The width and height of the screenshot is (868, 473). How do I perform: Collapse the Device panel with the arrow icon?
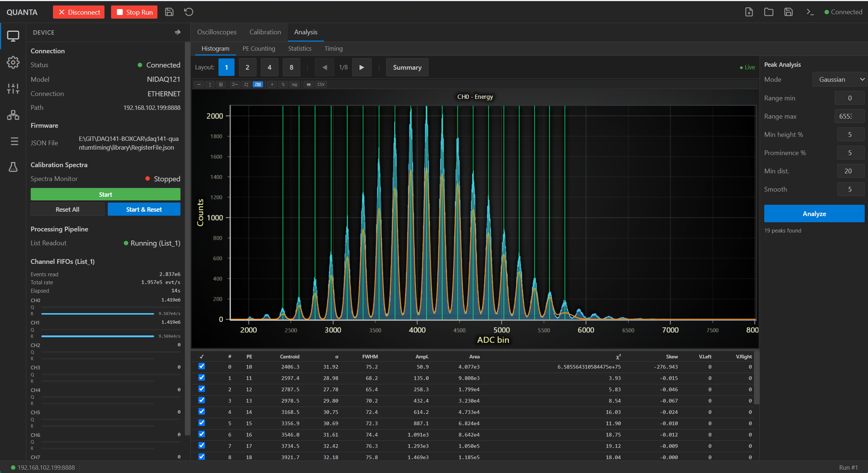pyautogui.click(x=178, y=32)
